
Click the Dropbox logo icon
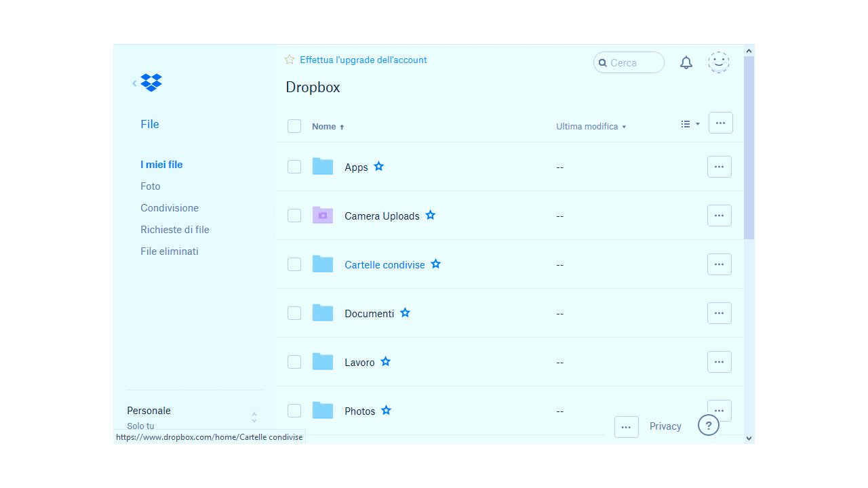click(151, 83)
